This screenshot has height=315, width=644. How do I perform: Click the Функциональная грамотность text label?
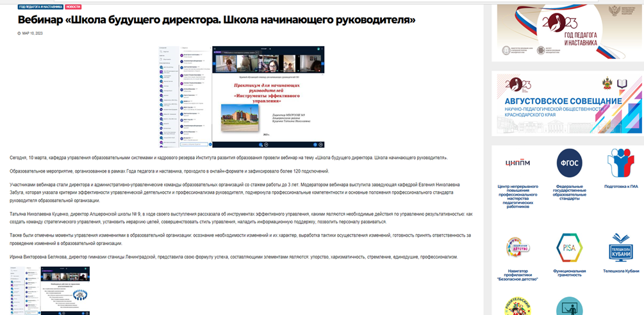568,274
